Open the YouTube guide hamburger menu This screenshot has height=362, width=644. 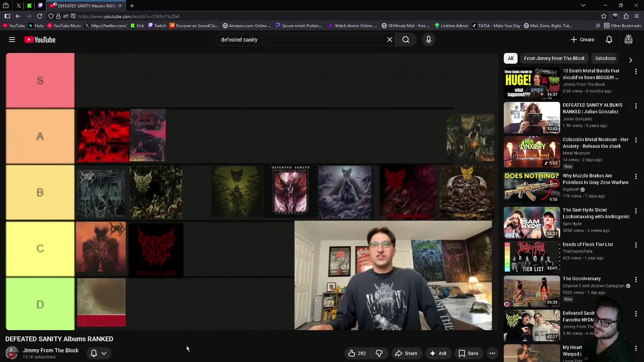12,40
